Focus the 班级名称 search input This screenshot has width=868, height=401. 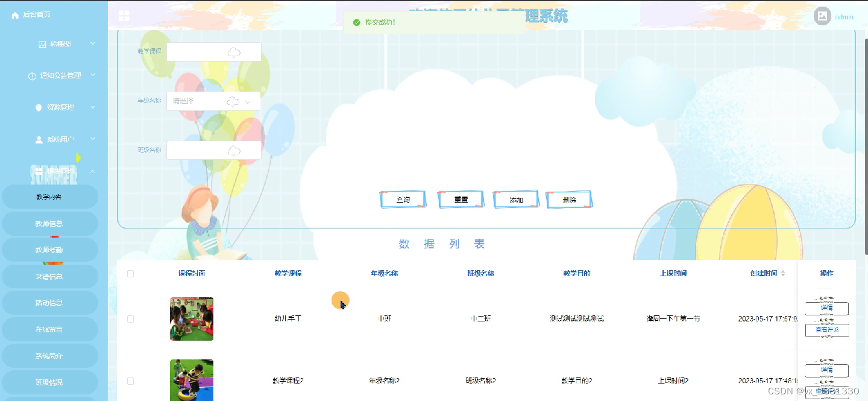(x=214, y=150)
